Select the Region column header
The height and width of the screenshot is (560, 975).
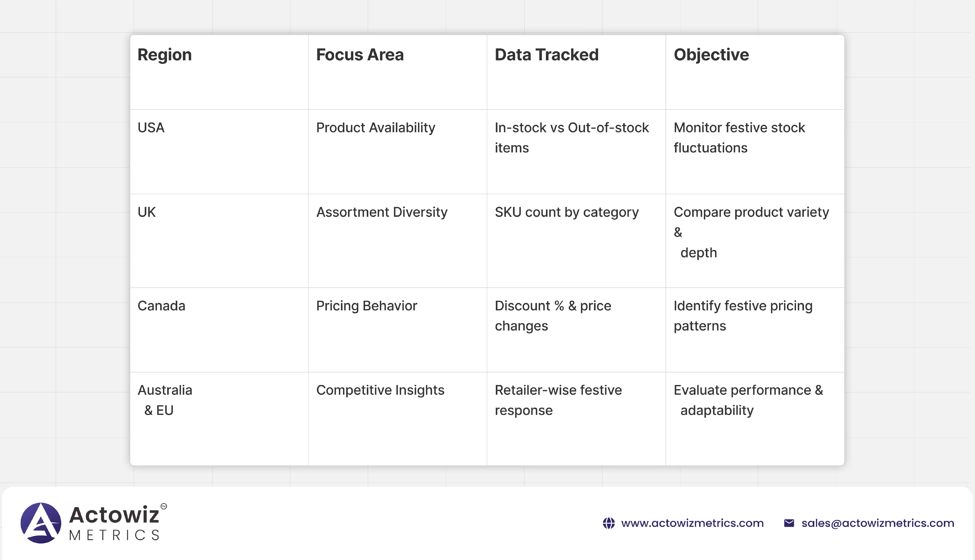165,55
